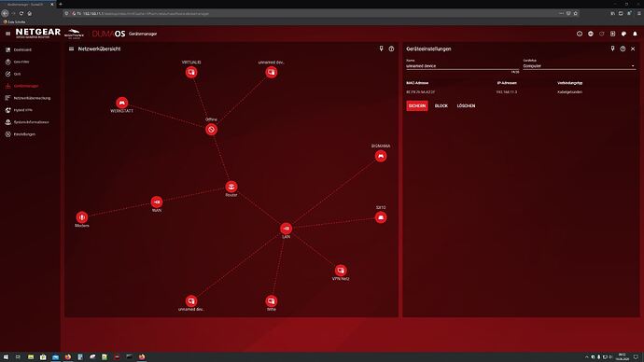644x362 pixels.
Task: Click the browser home button
Action: tap(30, 13)
